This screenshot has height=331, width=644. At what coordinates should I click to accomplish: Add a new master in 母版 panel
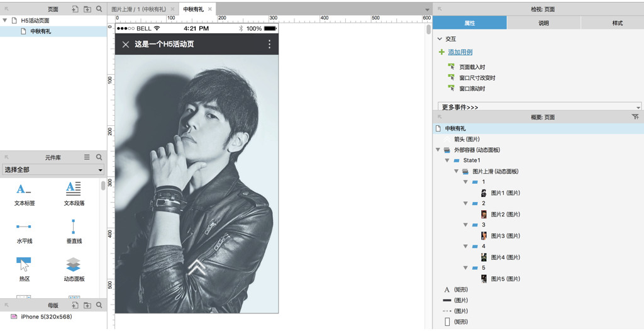(x=75, y=305)
